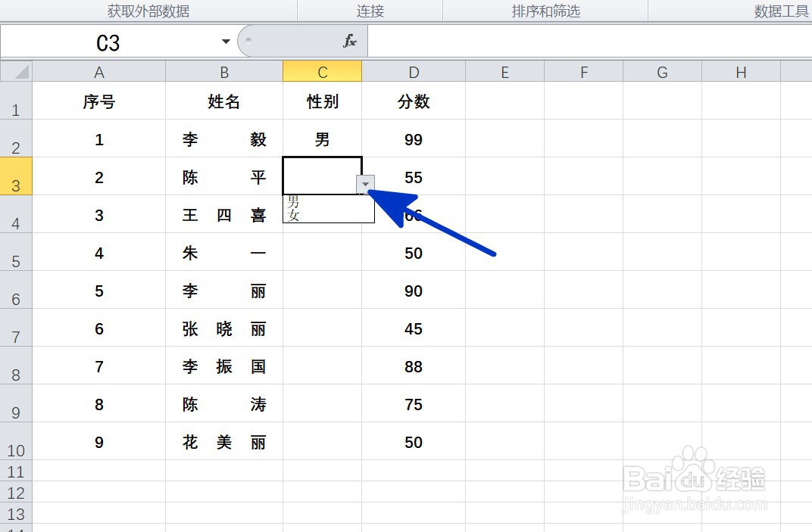Viewport: 812px width, 532px height.
Task: Open the Name Box dropdown
Action: click(225, 42)
